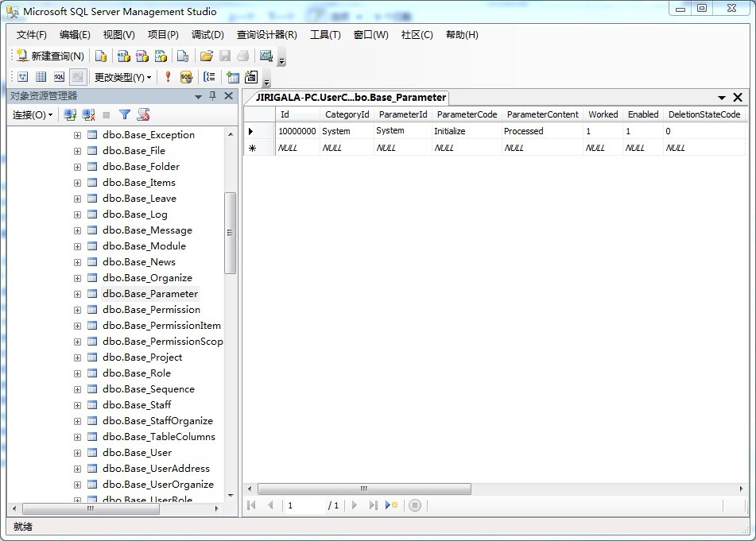The width and height of the screenshot is (756, 541).
Task: Open 对象资源管理器 window position dropdown arrow
Action: click(x=198, y=96)
